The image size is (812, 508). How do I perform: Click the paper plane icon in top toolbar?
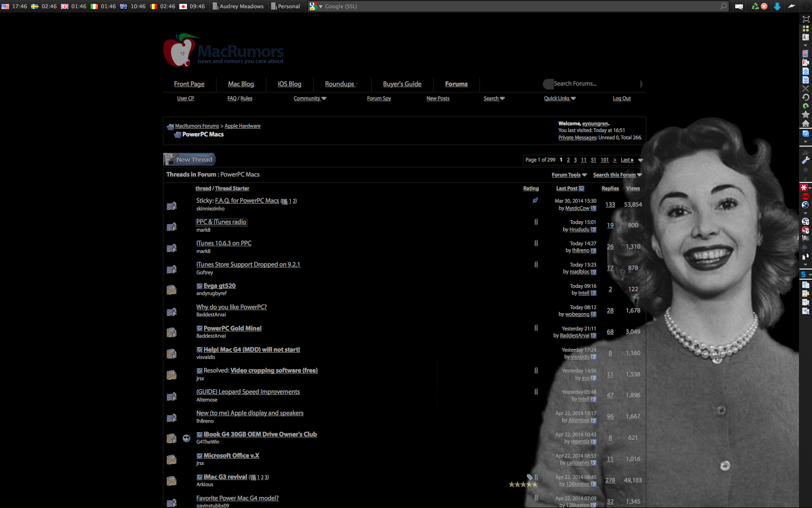coord(792,6)
